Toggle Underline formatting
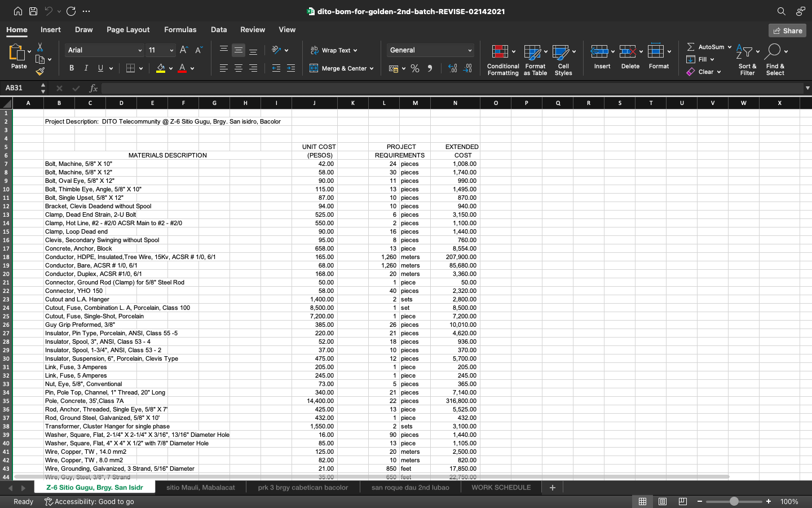 coord(101,68)
